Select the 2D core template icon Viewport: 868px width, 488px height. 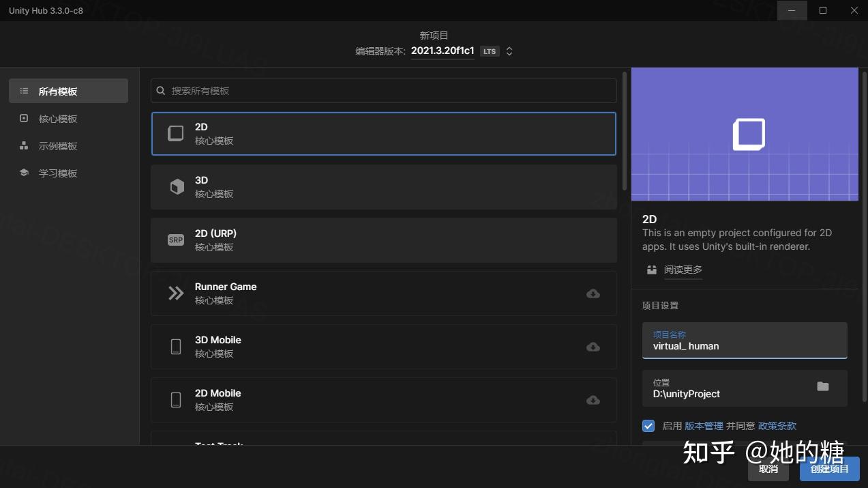(175, 133)
